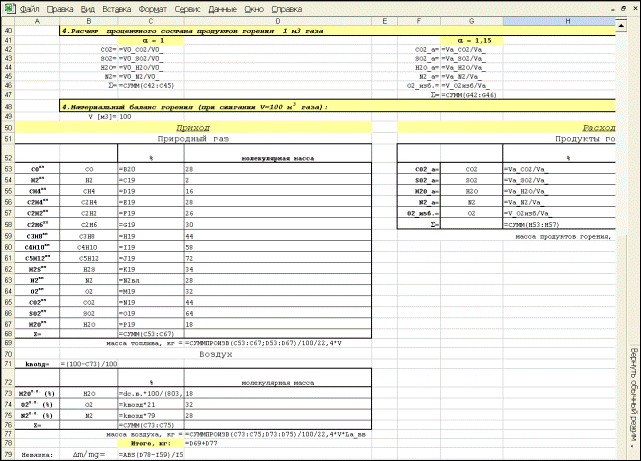Open the Окно menu
Screen dimensions: 641x461
point(254,9)
